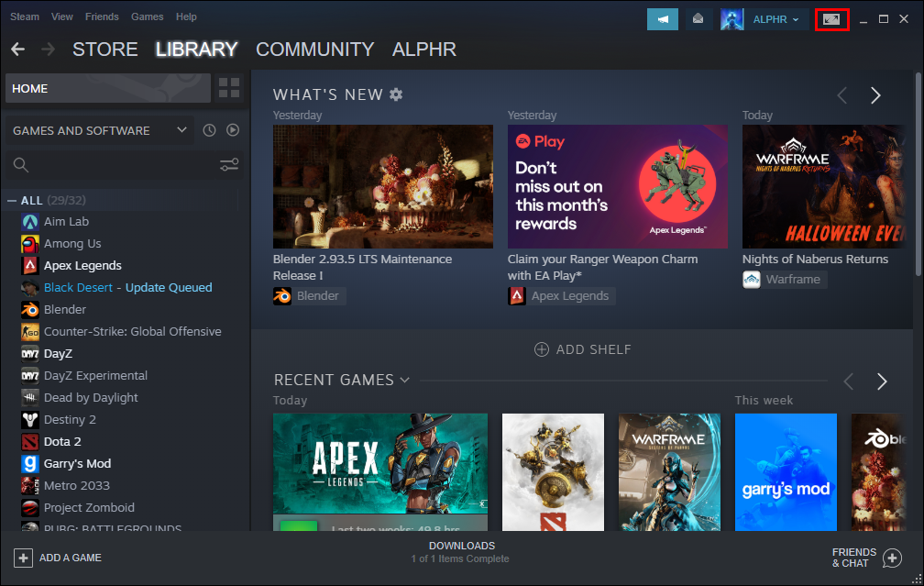
Task: Click plus icon beside Add Shelf
Action: coord(541,349)
